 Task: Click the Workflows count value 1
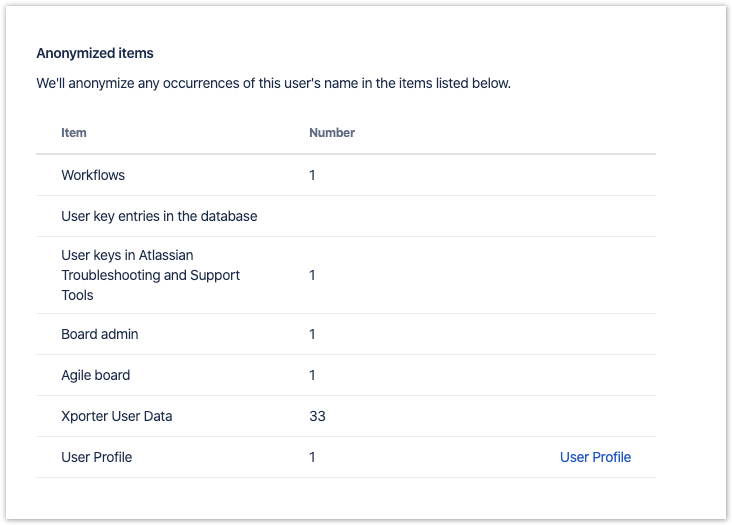[x=313, y=175]
